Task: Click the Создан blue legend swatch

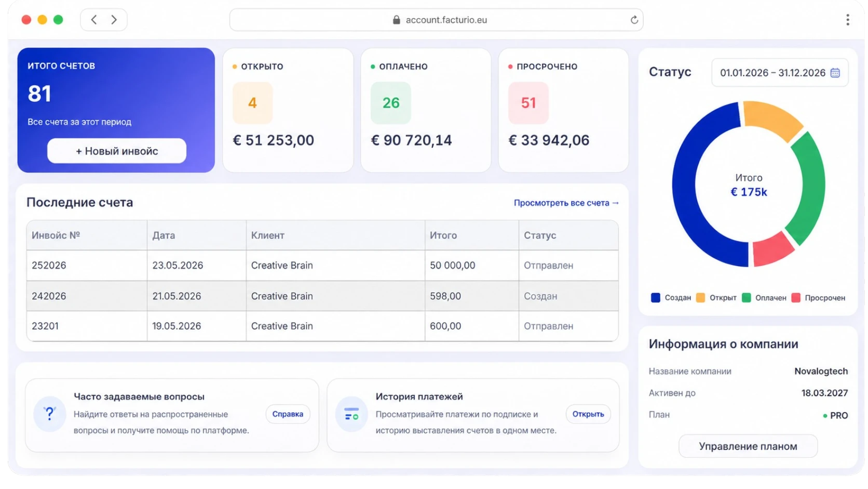Action: [656, 298]
